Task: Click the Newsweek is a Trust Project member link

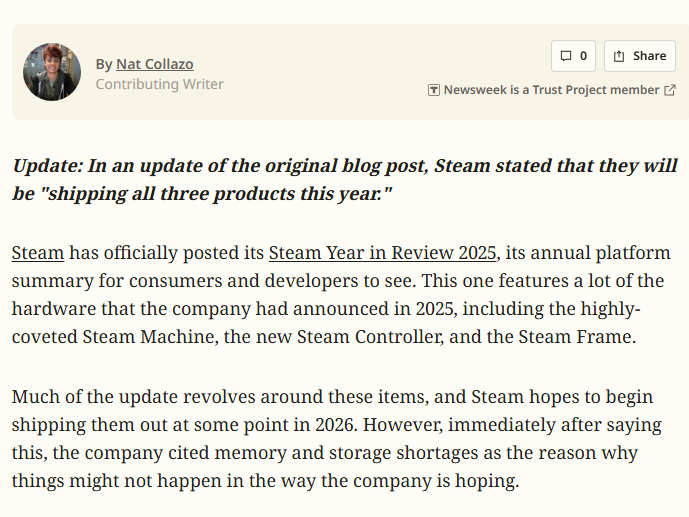Action: pos(551,90)
